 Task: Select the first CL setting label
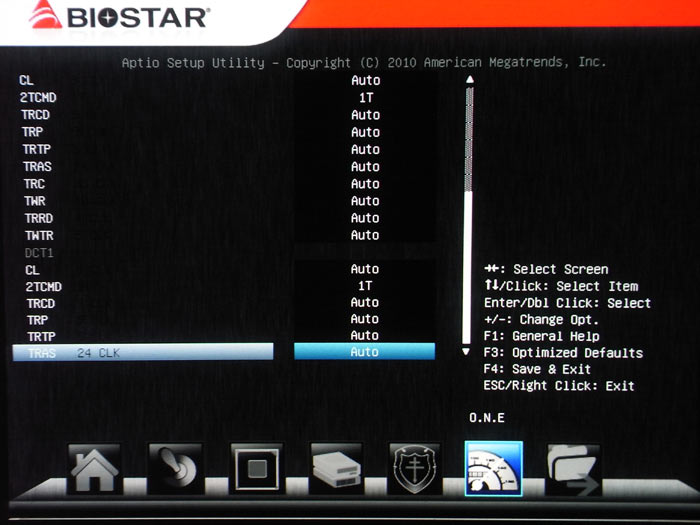coord(26,80)
